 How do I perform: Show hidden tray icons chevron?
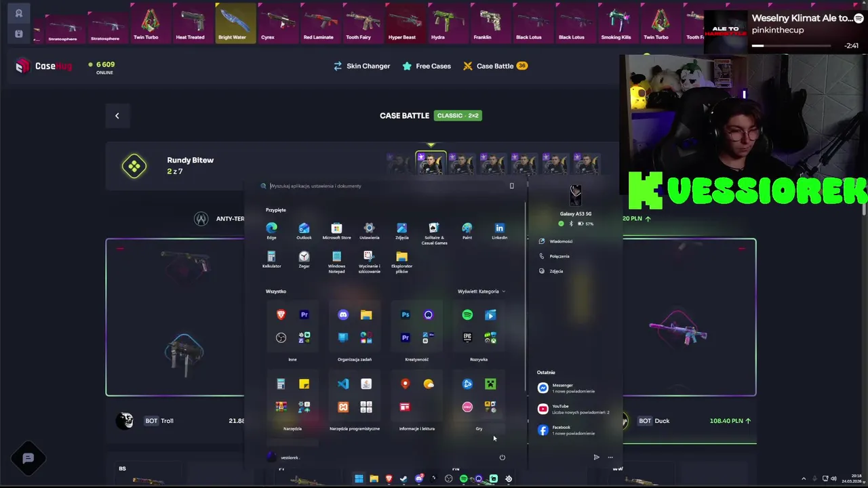(804, 479)
